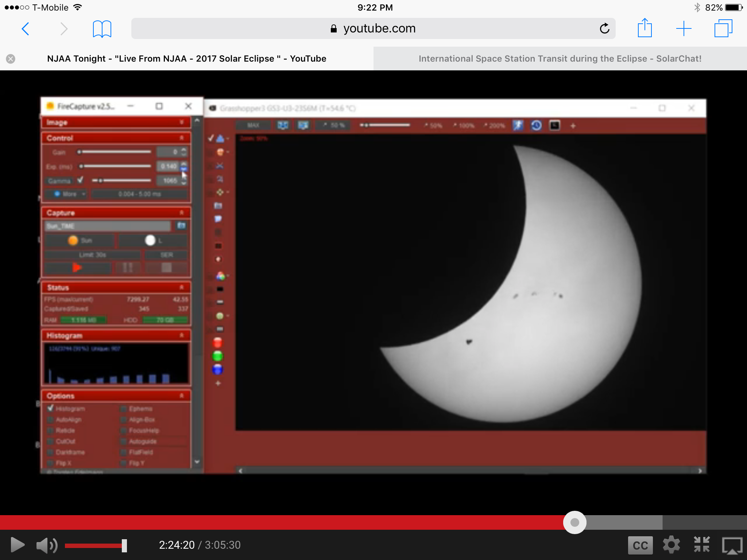Click the green crosshair sidebar icon
This screenshot has height=560, width=747.
[220, 192]
